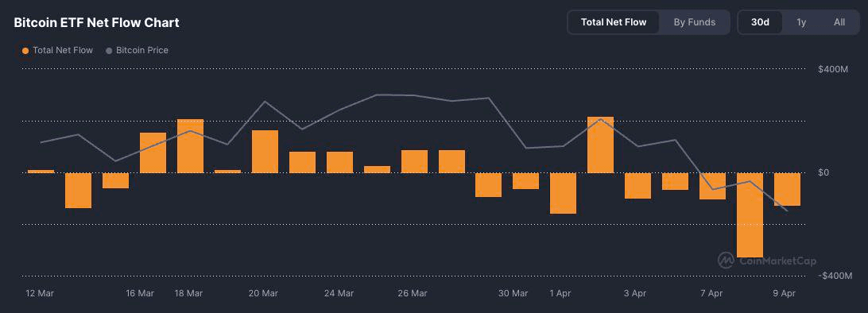Click the 30 Mar date axis label
Image resolution: width=868 pixels, height=313 pixels.
(x=513, y=293)
